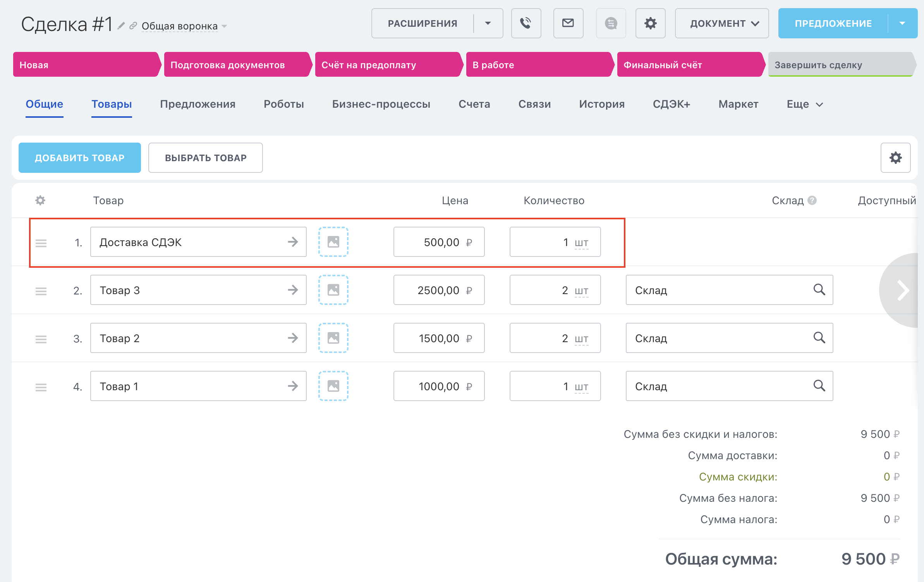The height and width of the screenshot is (582, 924).
Task: Click the phone call icon button
Action: [x=526, y=23]
